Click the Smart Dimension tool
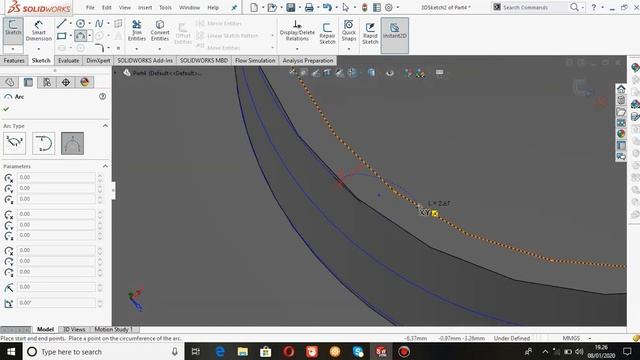 coord(39,31)
